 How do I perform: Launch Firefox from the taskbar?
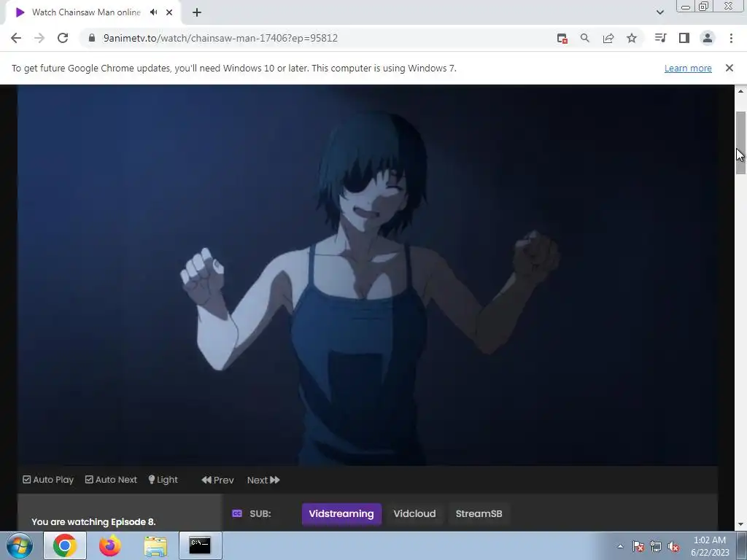coord(109,545)
